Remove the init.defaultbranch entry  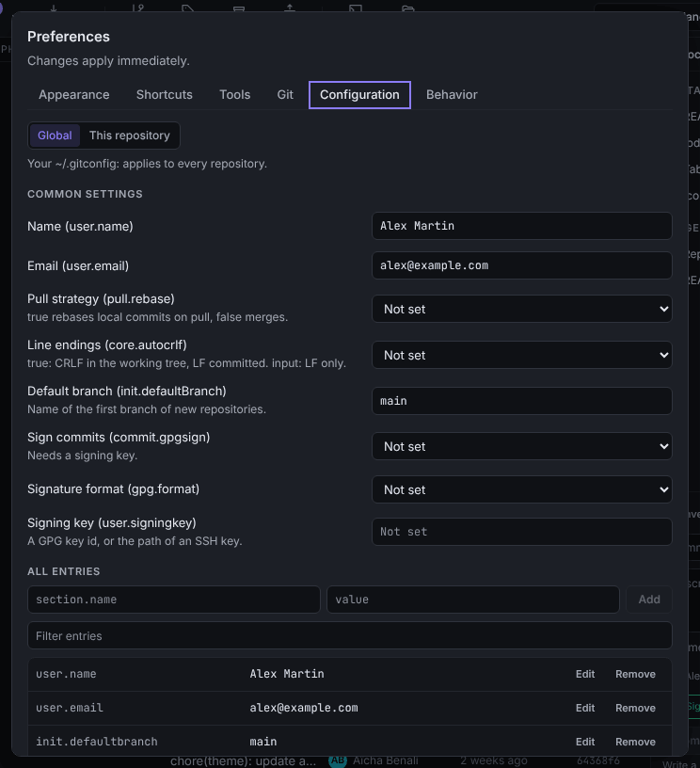[635, 742]
